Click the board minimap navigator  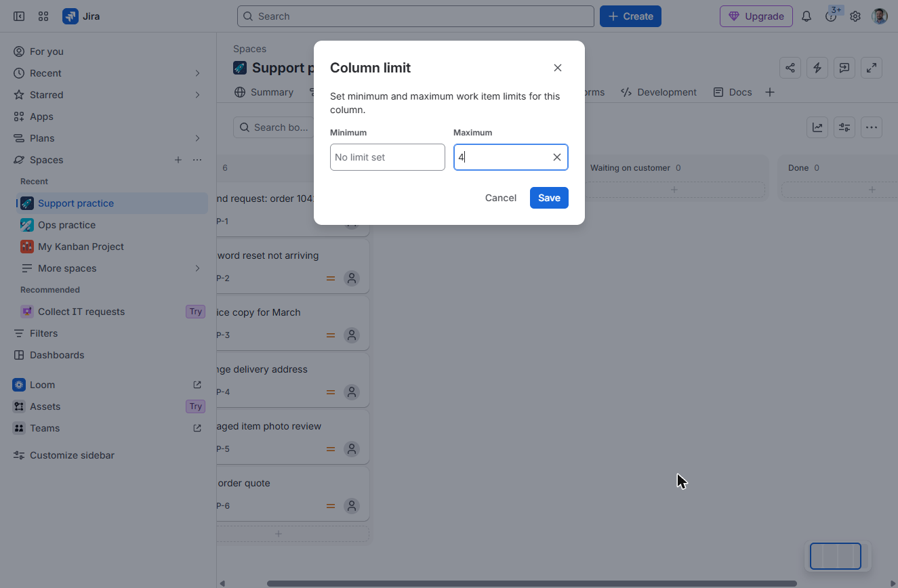click(x=836, y=556)
